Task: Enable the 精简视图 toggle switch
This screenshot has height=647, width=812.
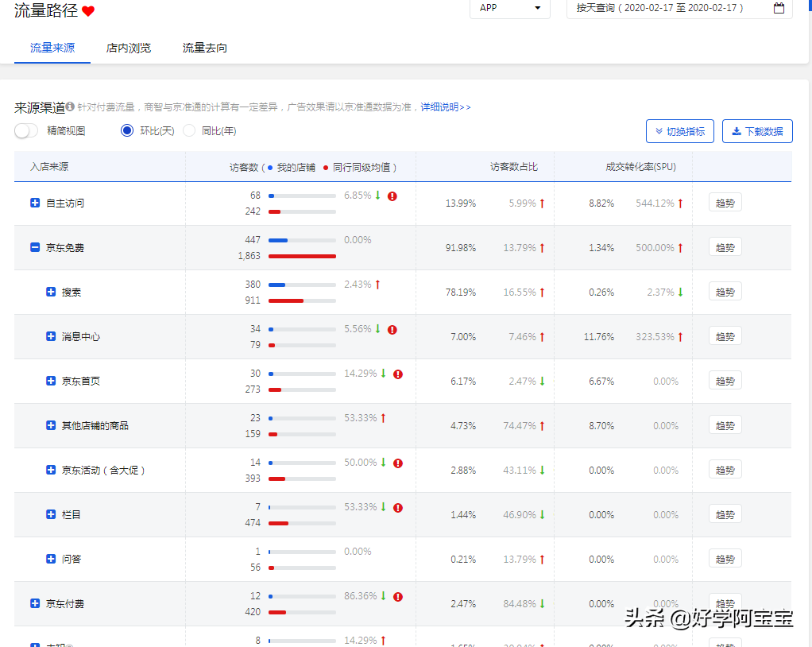Action: [25, 130]
